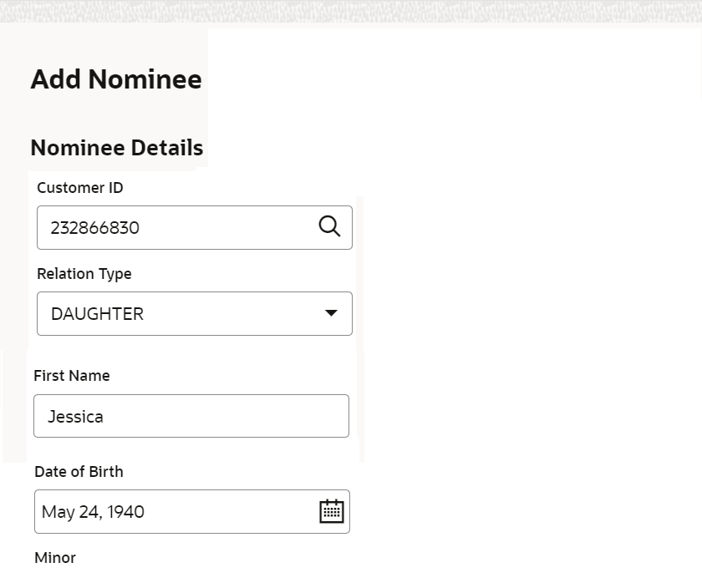Click the Minor label
The image size is (702, 588).
click(x=55, y=557)
